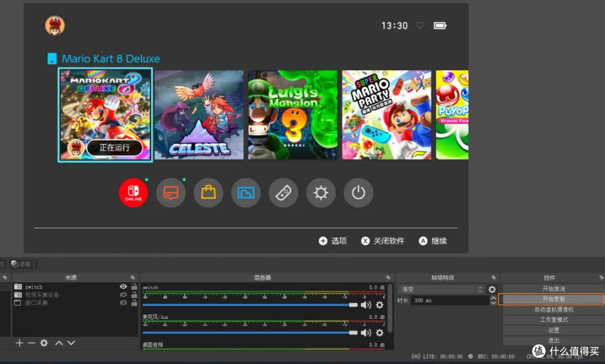Open the News speech-bubble icon
This screenshot has width=605, height=364.
(x=170, y=193)
